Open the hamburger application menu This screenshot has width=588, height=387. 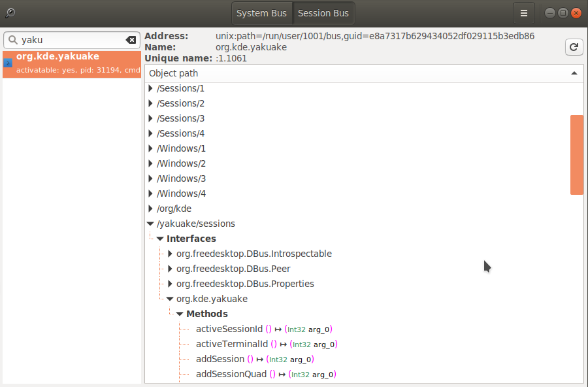(x=523, y=13)
